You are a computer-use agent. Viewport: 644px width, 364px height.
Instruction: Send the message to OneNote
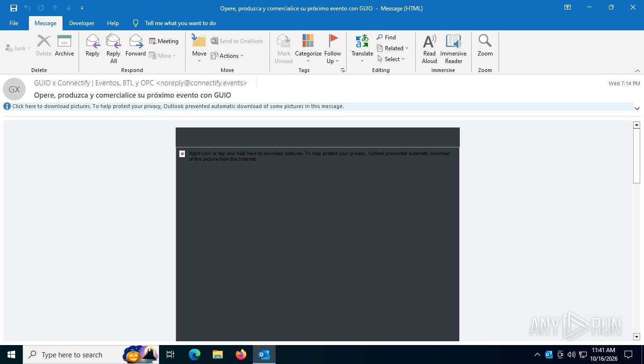pos(237,41)
